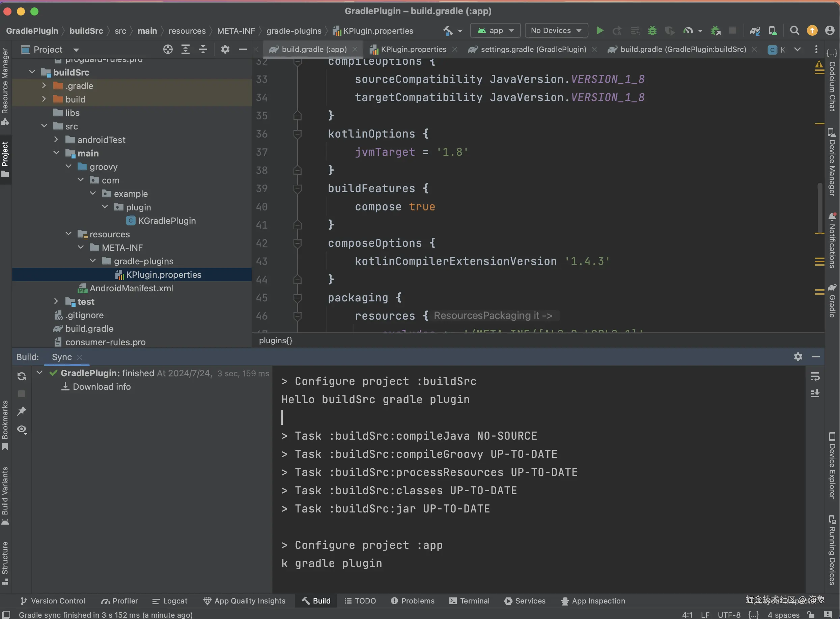Sync project with Gradle files icon
Screen dimensions: 840x619
click(755, 30)
